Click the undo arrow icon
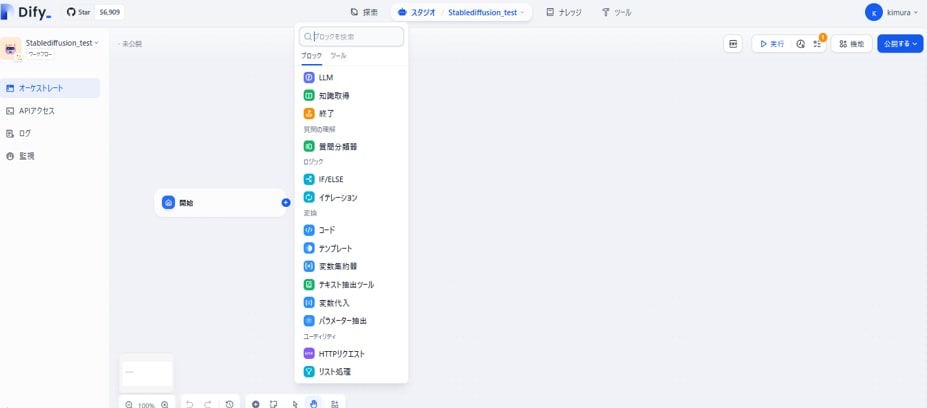Viewport: 927px width, 408px height. [x=190, y=404]
